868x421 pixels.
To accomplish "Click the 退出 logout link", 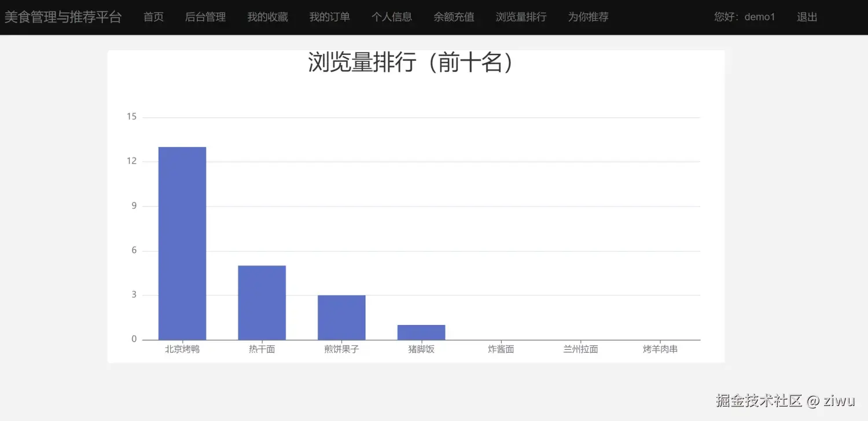I will tap(807, 17).
